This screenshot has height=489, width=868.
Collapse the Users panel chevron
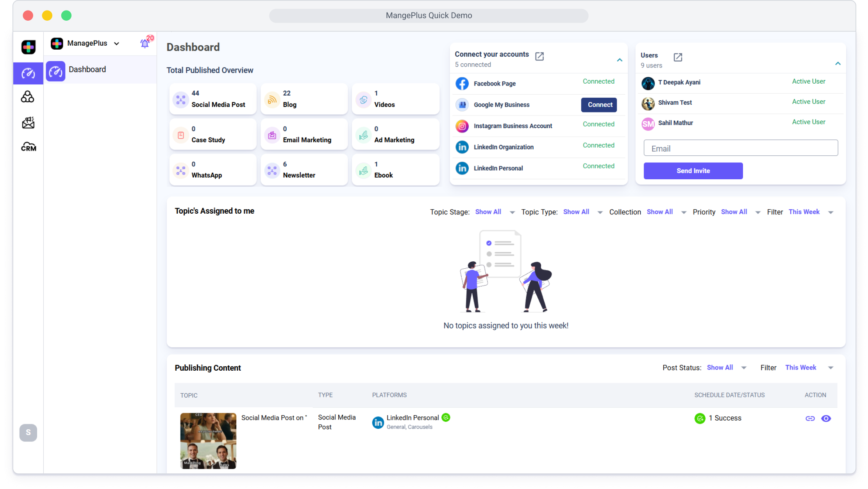point(838,64)
